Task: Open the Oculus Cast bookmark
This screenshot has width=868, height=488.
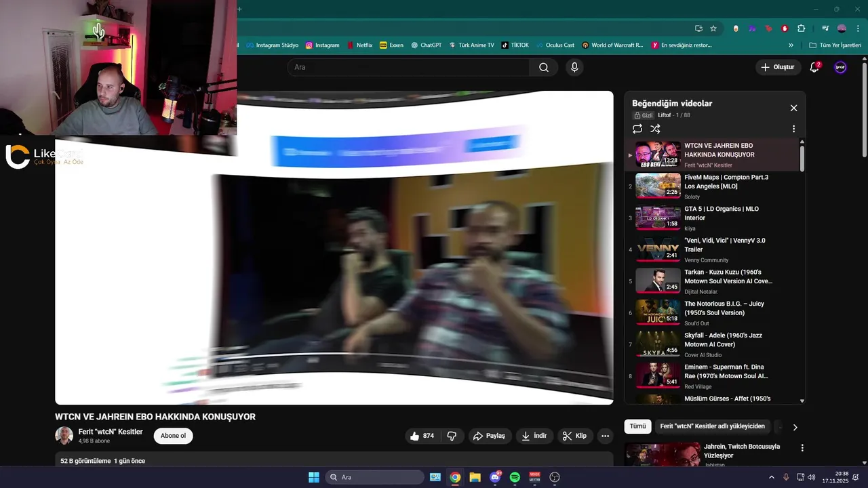Action: [x=555, y=45]
